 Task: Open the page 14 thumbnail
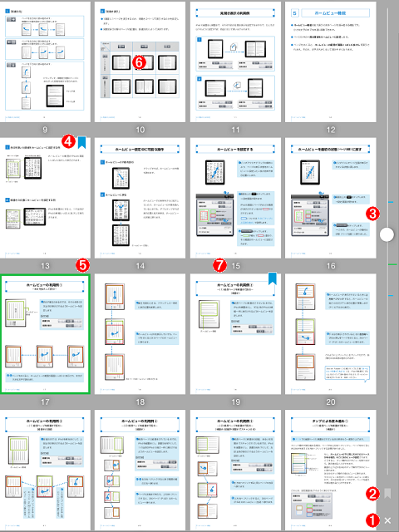point(140,198)
